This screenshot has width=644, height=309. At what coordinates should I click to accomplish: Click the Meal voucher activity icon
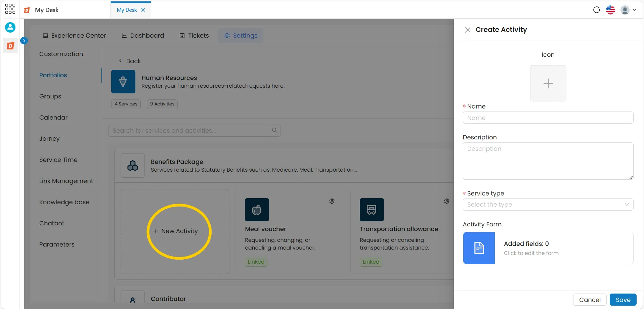[x=257, y=210]
